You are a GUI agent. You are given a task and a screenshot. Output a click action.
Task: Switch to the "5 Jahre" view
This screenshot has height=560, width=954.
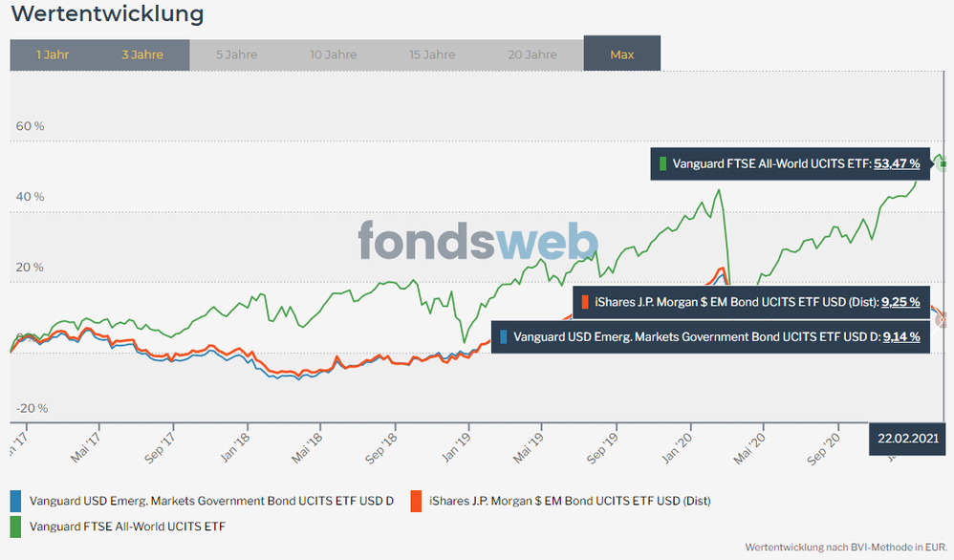point(236,54)
